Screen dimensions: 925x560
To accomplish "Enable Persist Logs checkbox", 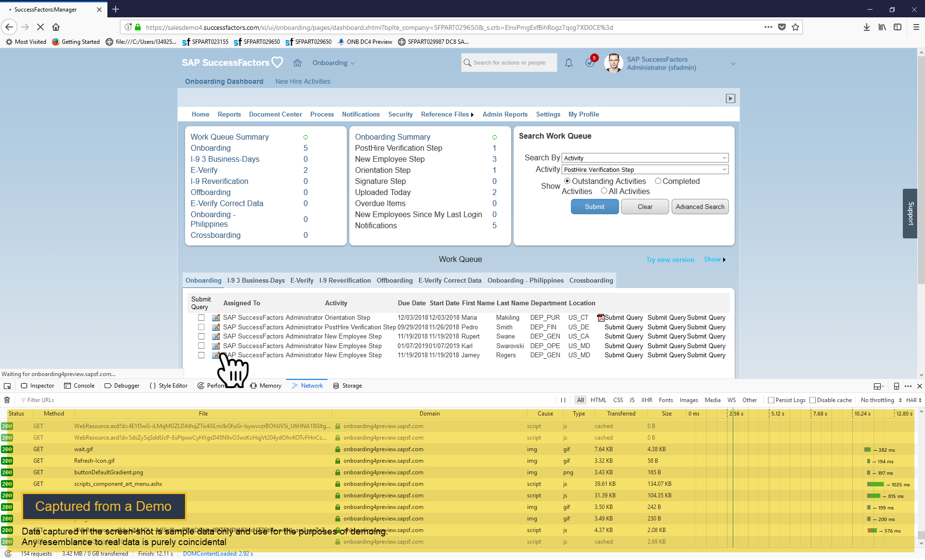I will tap(771, 400).
